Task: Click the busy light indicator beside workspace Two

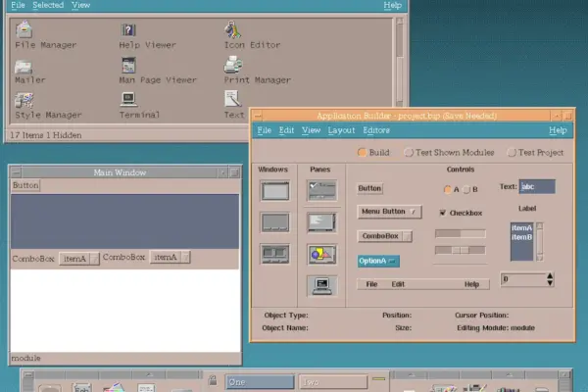Action: [x=378, y=379]
